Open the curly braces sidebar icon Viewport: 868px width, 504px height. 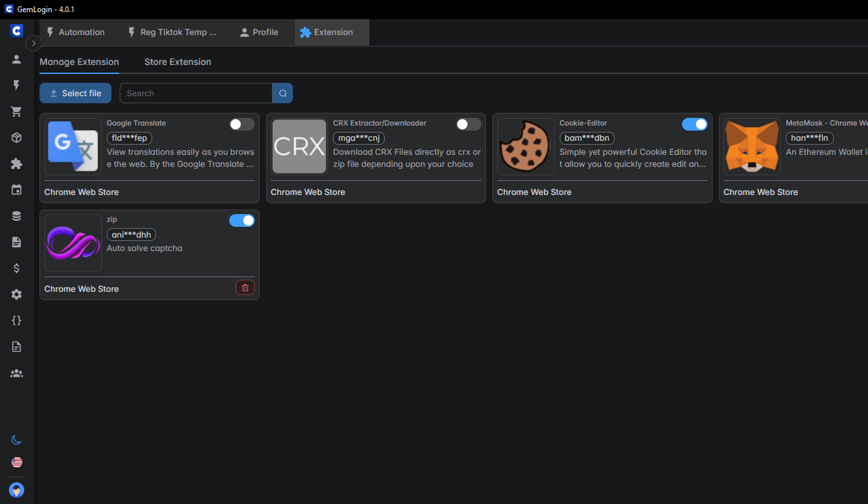click(x=17, y=320)
